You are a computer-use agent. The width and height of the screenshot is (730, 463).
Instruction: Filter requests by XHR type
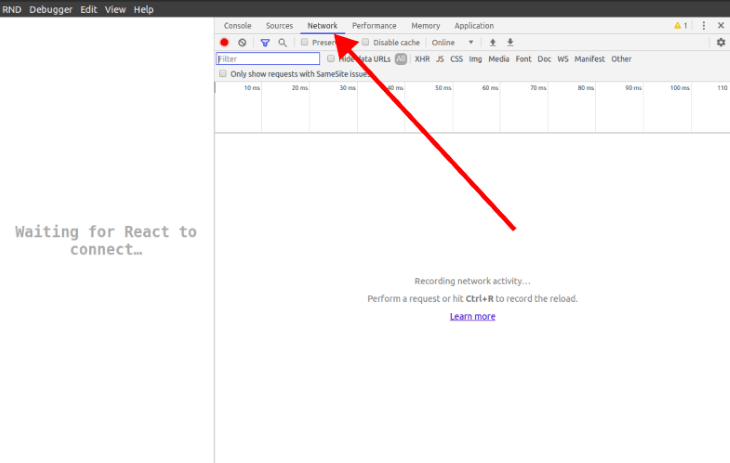pos(422,59)
